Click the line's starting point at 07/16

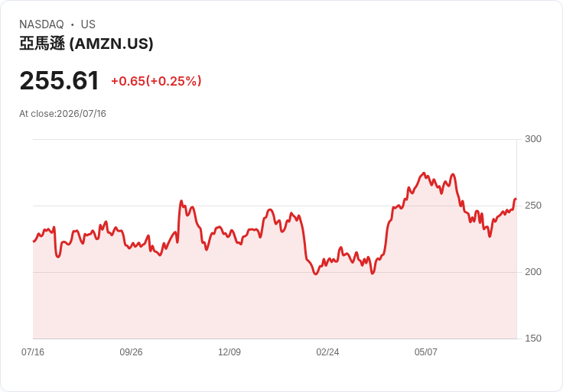(34, 241)
